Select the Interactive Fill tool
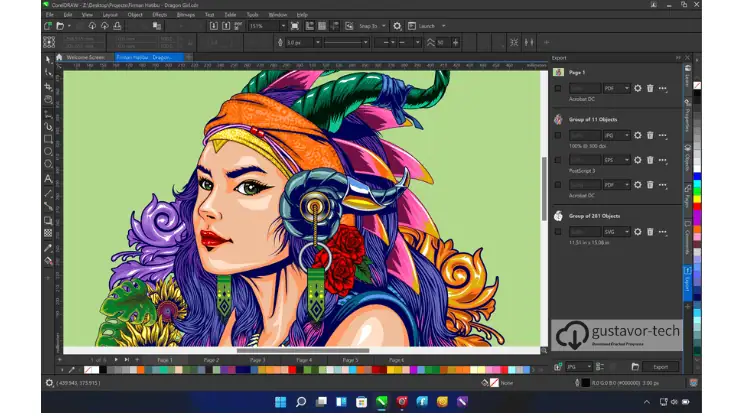743x418 pixels. pyautogui.click(x=48, y=261)
